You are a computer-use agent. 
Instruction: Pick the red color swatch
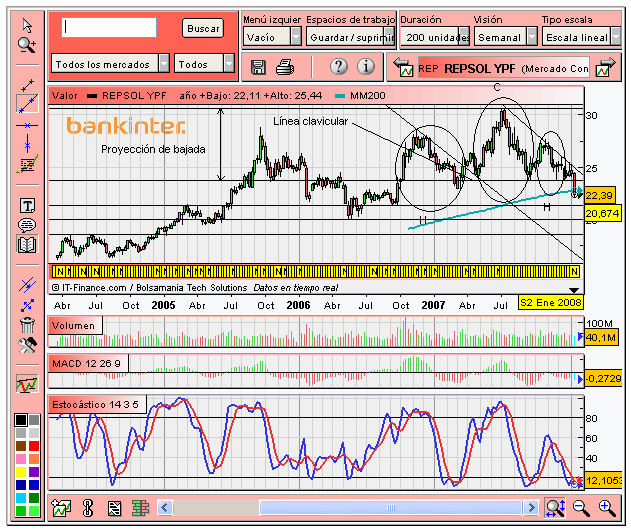coord(34,446)
